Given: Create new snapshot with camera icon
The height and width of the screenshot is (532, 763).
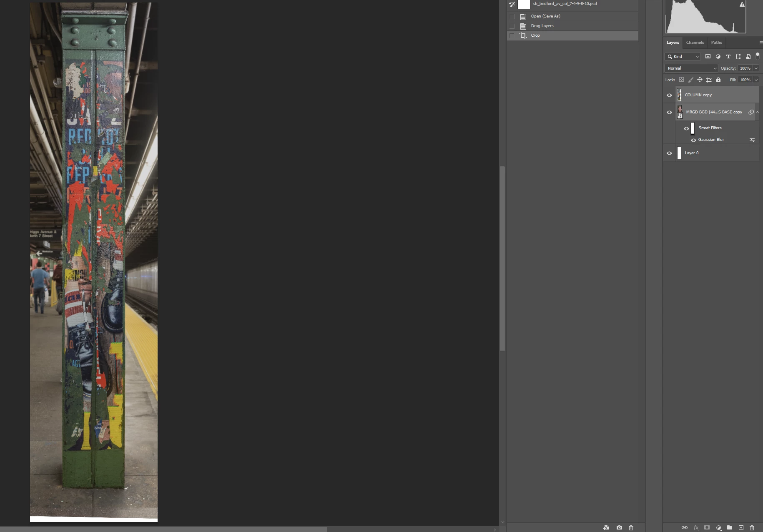Looking at the screenshot, I should (619, 527).
